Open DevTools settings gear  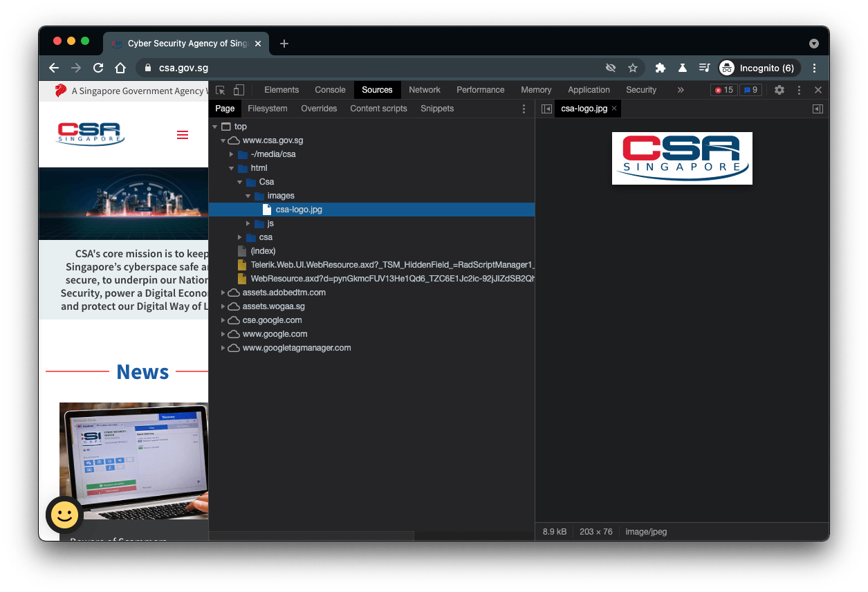click(x=779, y=90)
